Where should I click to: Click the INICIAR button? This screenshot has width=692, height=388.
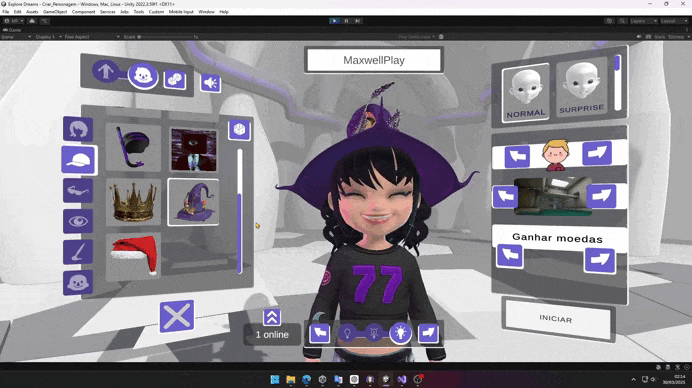pos(556,319)
